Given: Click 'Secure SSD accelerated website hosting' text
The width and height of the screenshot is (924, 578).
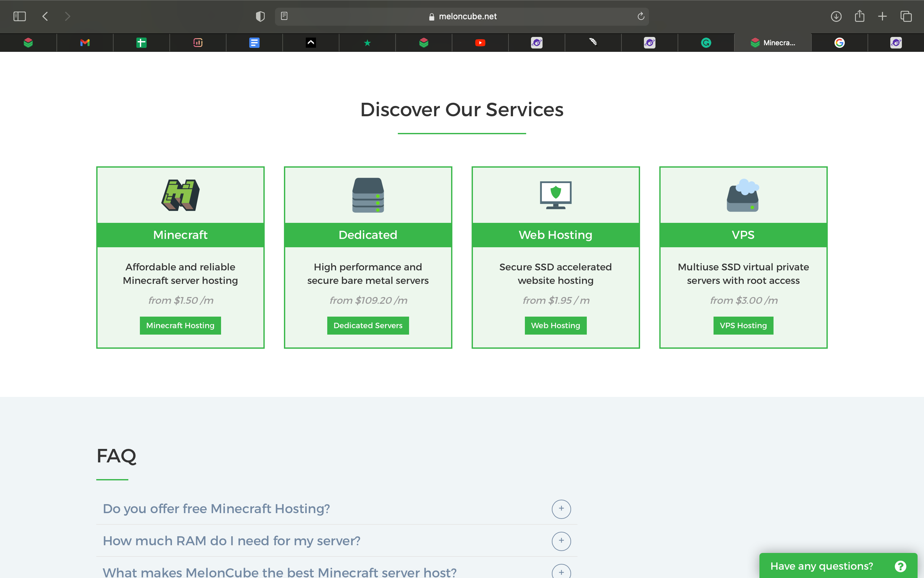Looking at the screenshot, I should point(556,274).
